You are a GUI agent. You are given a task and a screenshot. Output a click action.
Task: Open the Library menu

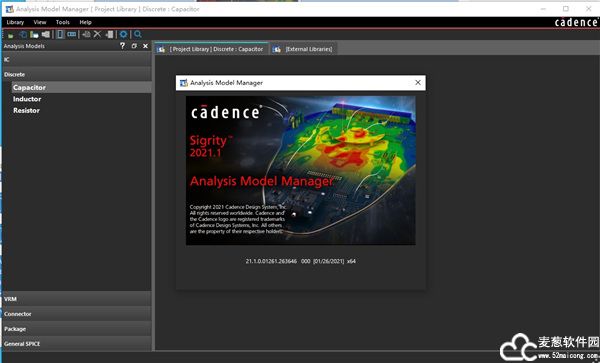click(15, 22)
